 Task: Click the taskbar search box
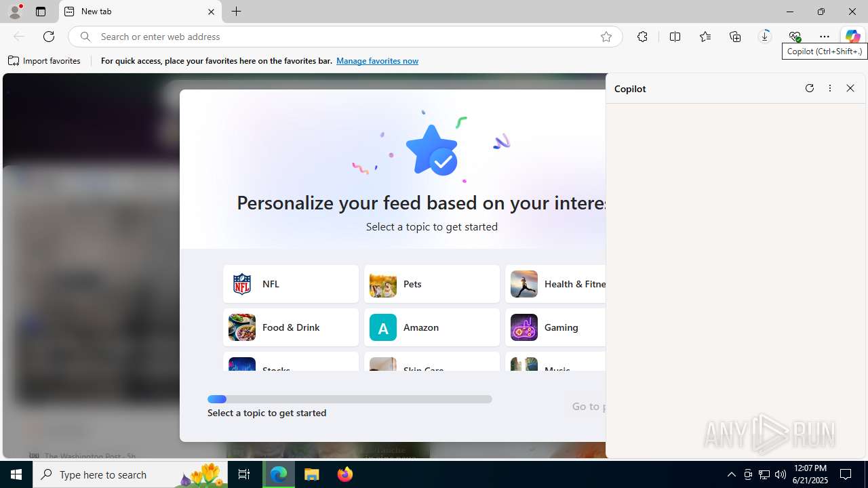[x=130, y=474]
